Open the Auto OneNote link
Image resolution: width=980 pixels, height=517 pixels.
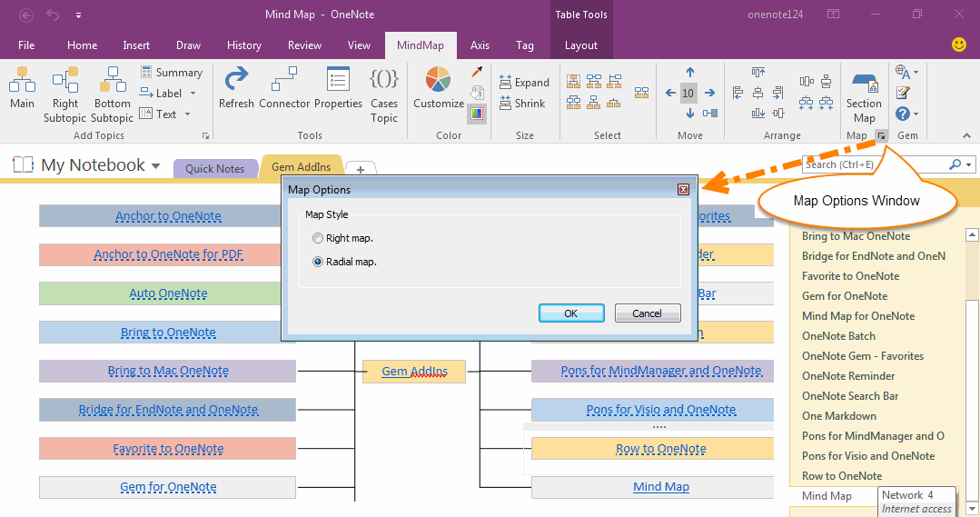tap(168, 293)
